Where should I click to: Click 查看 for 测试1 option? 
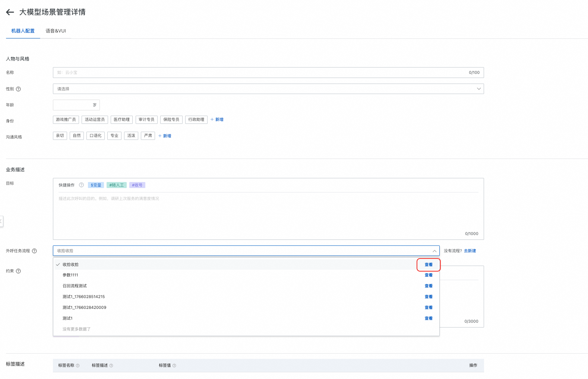coord(429,319)
